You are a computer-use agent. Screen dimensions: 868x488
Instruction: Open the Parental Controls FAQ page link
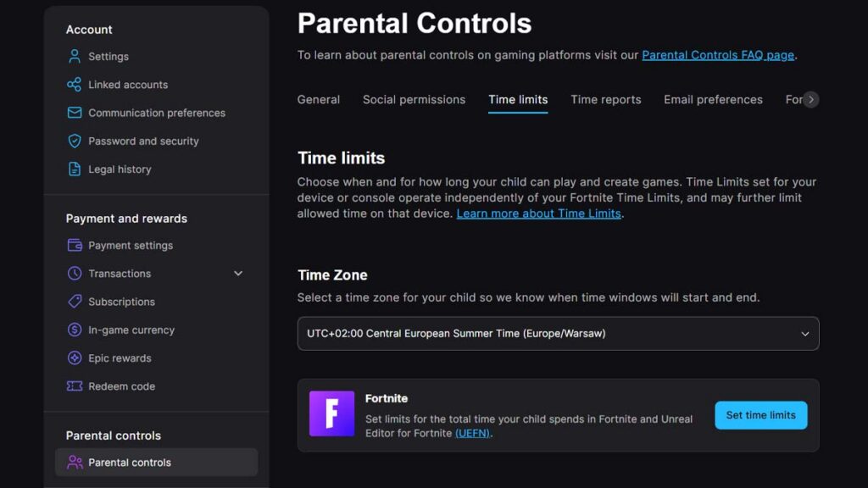click(x=718, y=55)
